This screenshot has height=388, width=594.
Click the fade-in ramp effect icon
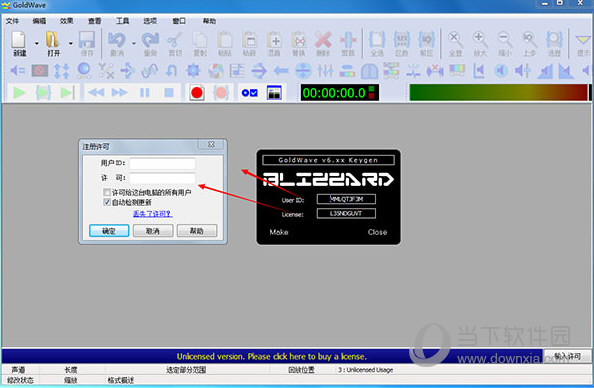tap(544, 71)
